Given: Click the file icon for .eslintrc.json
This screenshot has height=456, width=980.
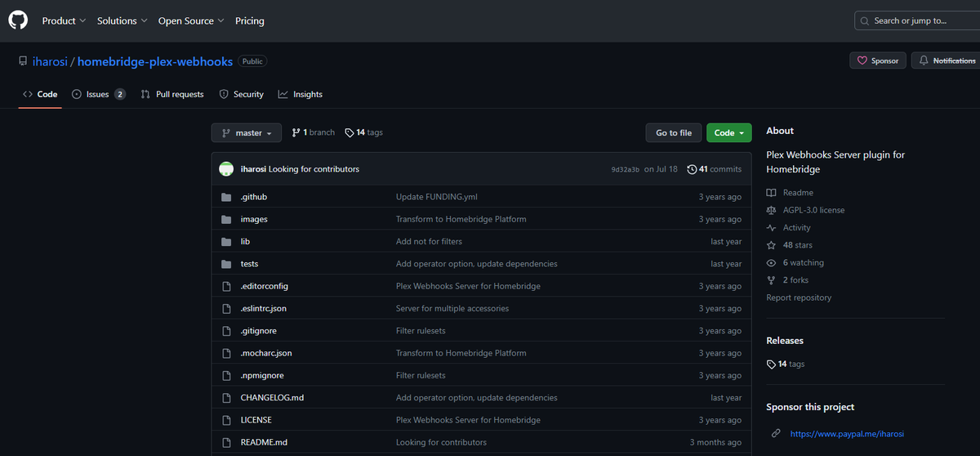Looking at the screenshot, I should pos(226,309).
